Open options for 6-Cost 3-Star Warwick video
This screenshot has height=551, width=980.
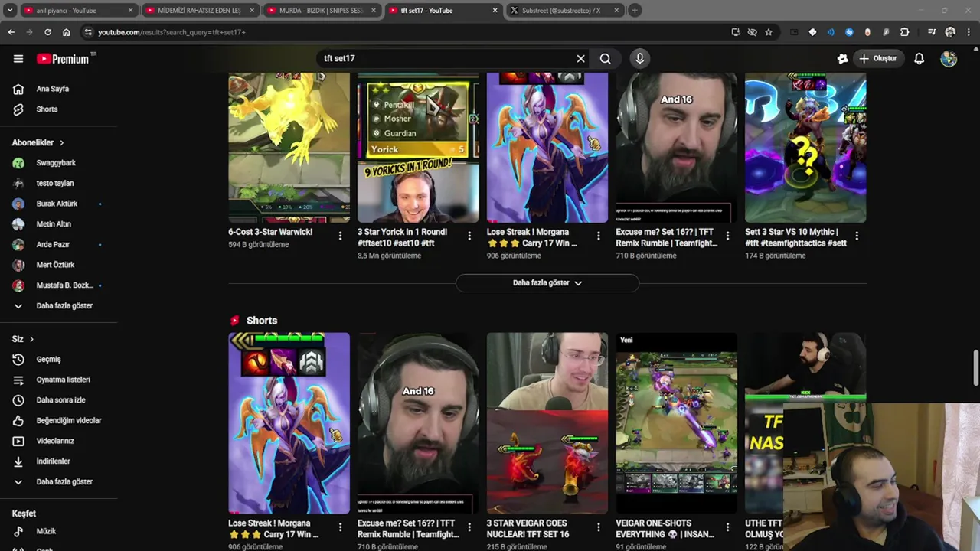340,236
